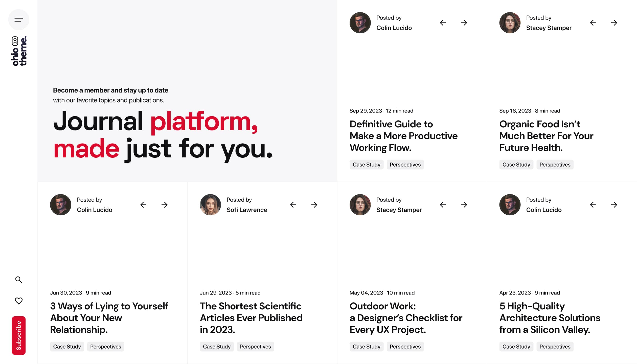Click Stacey Stamper's avatar on Organic Food card
637x364 pixels.
tap(510, 23)
